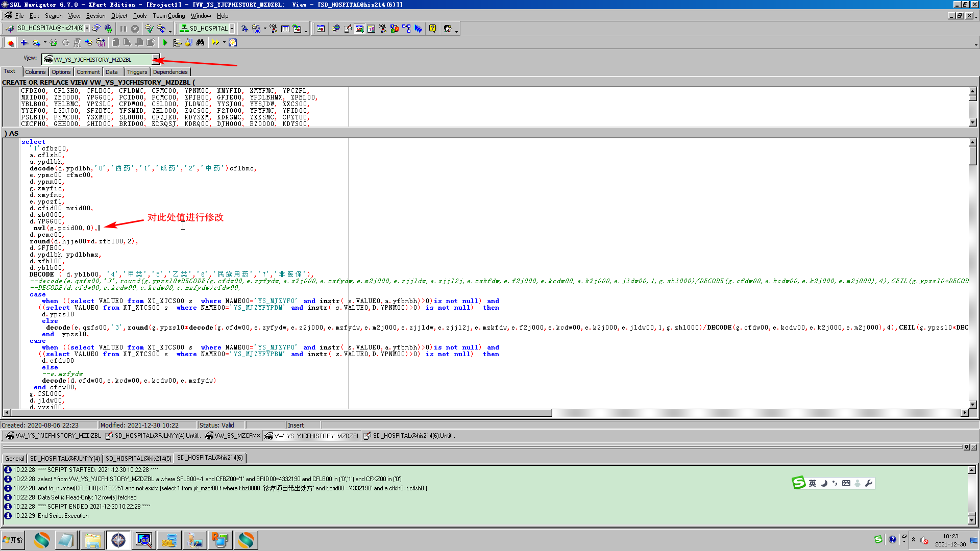Click the yellow help question mark icon
The width and height of the screenshot is (980, 551).
tap(432, 29)
